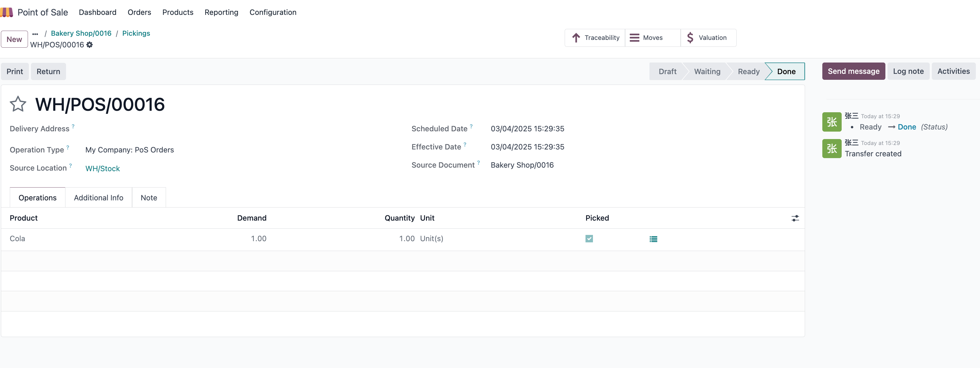Show help for Delivery Address field
980x368 pixels.
(73, 126)
